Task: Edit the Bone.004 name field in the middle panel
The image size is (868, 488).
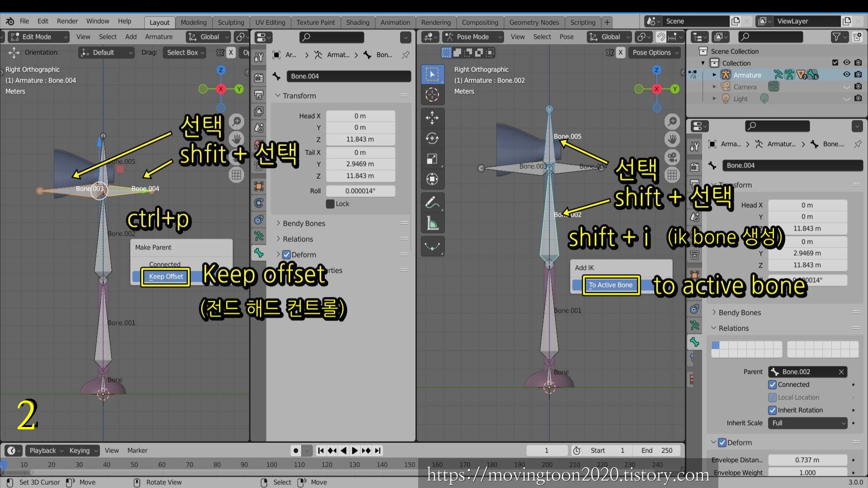Action: click(349, 76)
